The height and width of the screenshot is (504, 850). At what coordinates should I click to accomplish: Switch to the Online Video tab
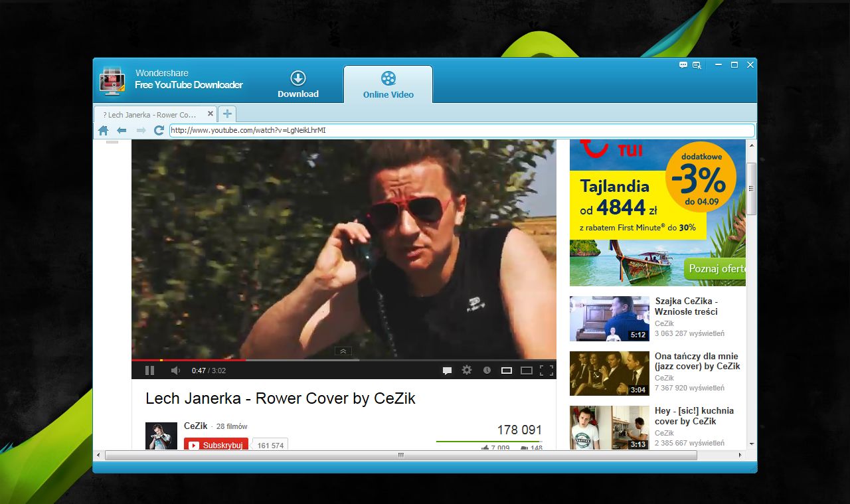point(388,85)
